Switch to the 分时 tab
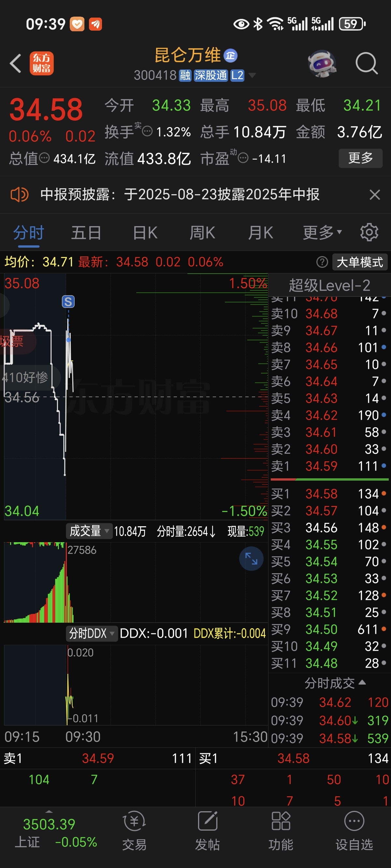The image size is (391, 868). coord(29,233)
